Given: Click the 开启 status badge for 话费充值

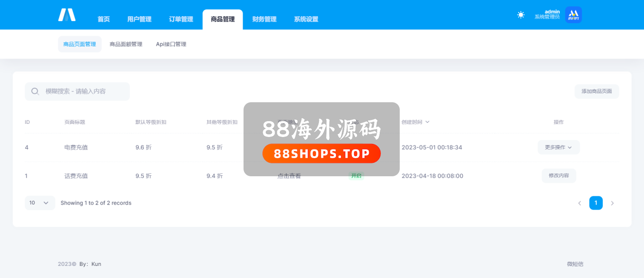Looking at the screenshot, I should coord(356,176).
